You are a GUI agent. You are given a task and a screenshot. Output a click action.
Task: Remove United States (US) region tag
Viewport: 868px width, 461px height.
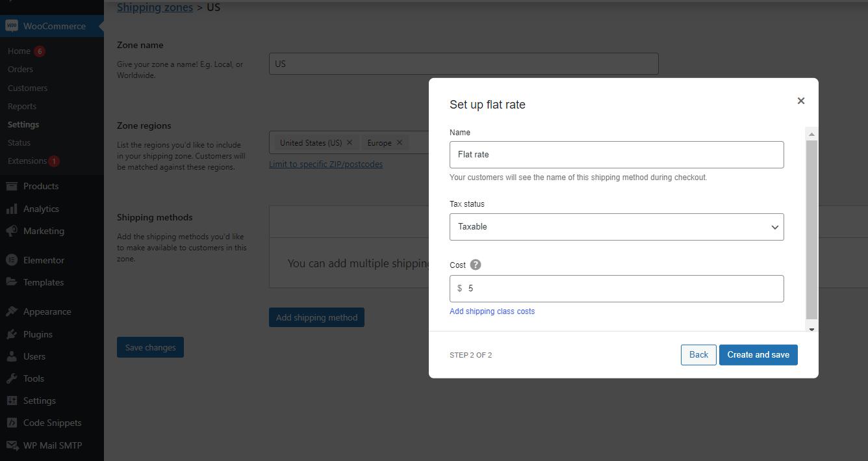[350, 142]
